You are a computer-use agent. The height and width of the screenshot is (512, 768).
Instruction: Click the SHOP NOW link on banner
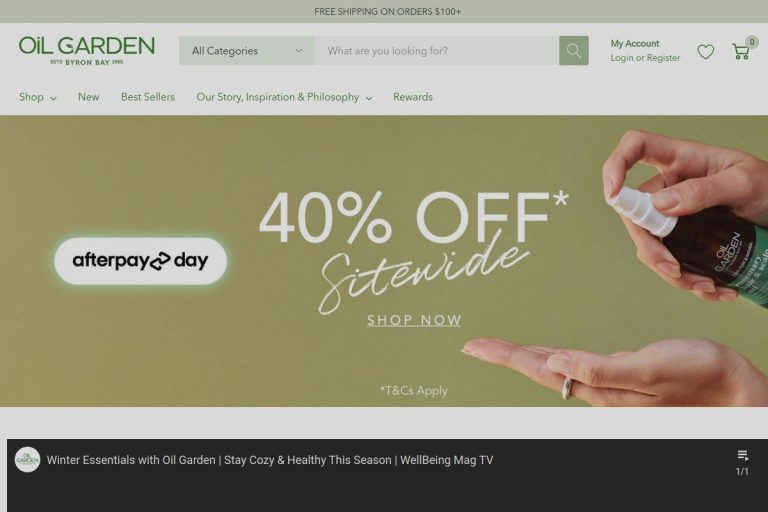pyautogui.click(x=414, y=320)
